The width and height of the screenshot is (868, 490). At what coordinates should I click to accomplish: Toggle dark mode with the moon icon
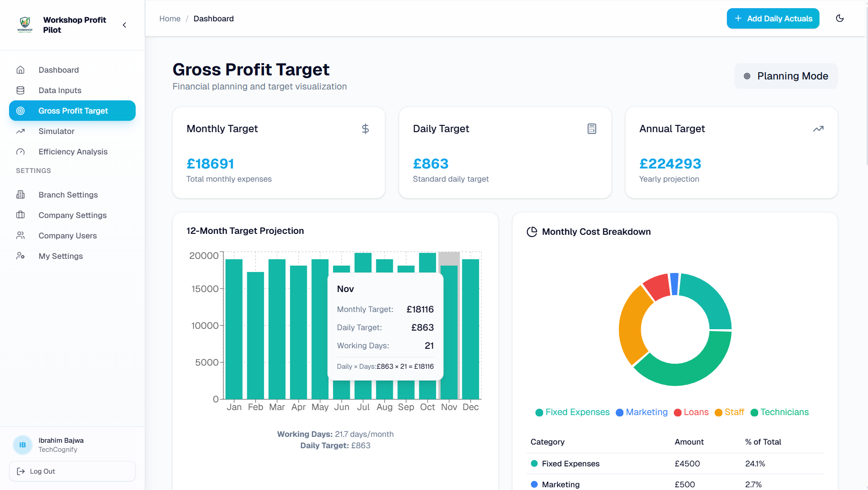840,18
